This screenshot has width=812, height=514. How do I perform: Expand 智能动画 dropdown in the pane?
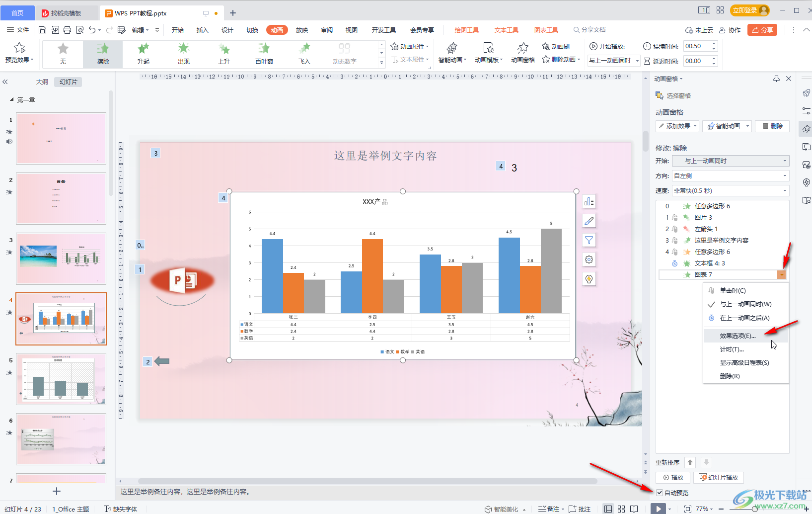point(747,126)
